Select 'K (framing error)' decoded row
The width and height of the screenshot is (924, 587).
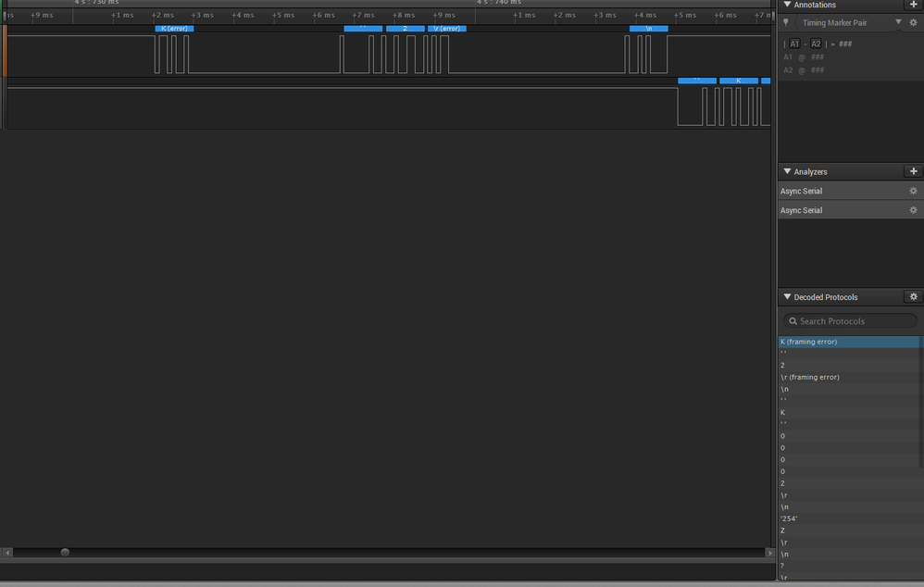849,342
